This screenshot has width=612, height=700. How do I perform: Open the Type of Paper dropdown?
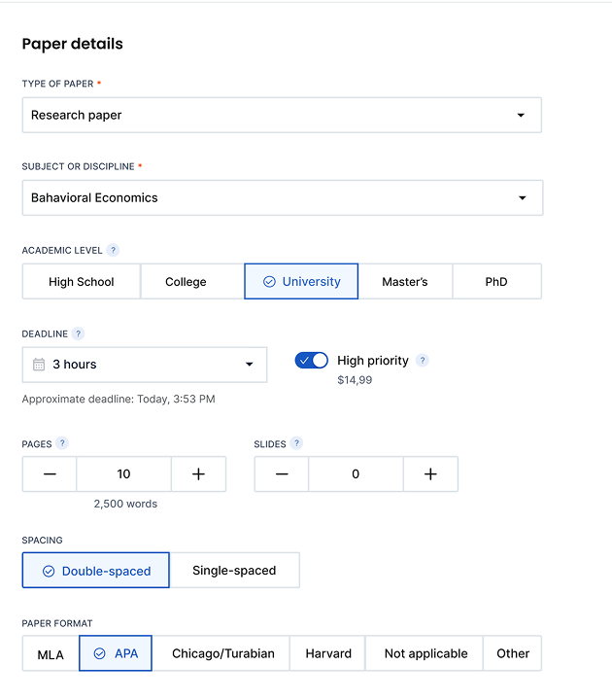[282, 115]
